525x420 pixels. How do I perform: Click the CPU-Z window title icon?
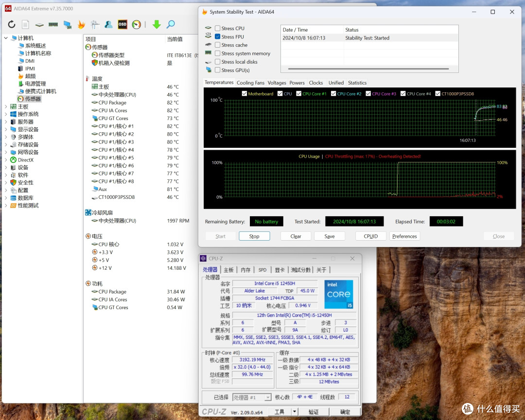(203, 259)
